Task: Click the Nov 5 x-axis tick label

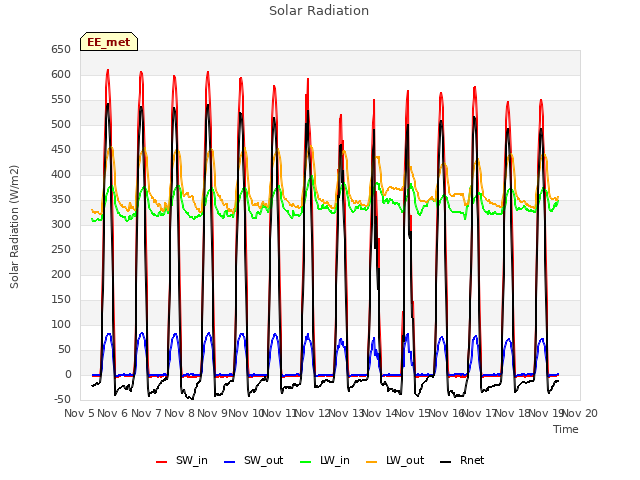Action: [x=79, y=413]
